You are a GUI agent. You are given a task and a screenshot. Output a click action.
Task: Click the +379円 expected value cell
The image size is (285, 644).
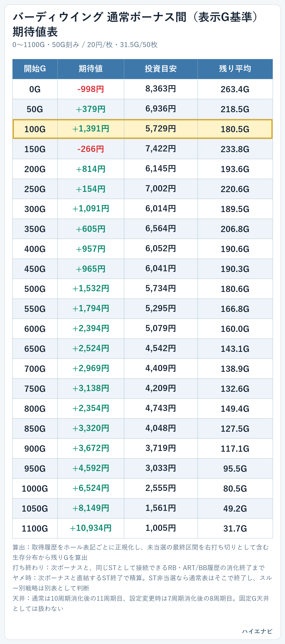point(91,109)
